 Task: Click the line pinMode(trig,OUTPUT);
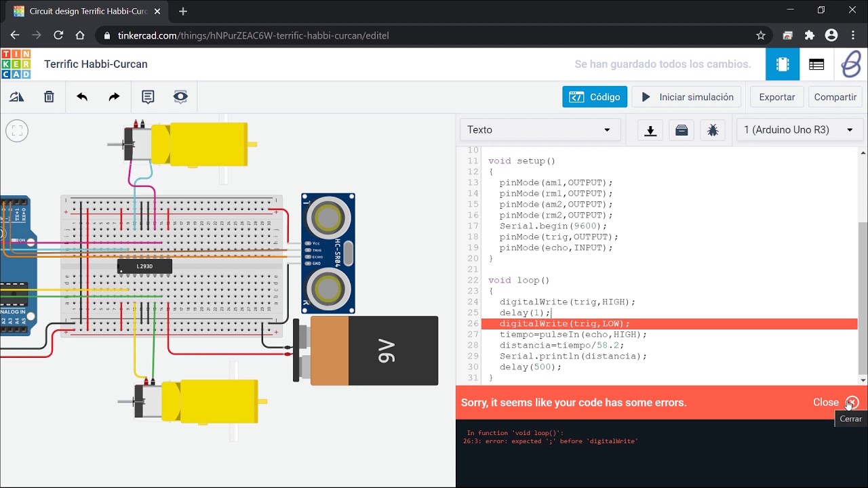pos(559,237)
